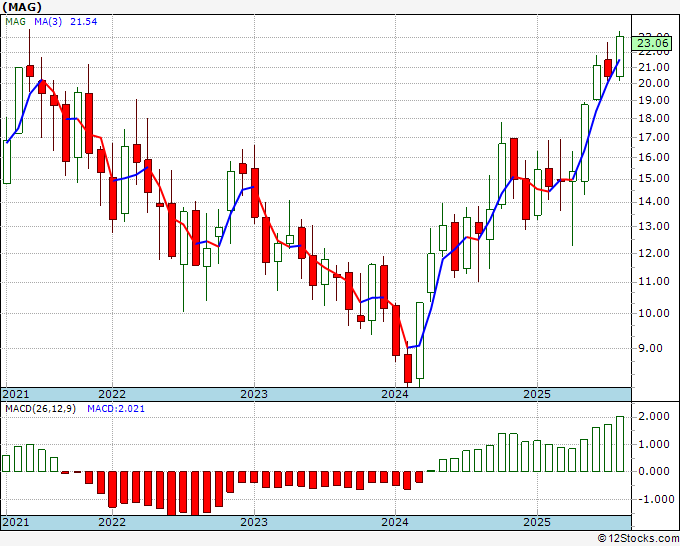The height and width of the screenshot is (546, 680).
Task: Click the 2.000 MACD axis label
Action: click(x=654, y=417)
